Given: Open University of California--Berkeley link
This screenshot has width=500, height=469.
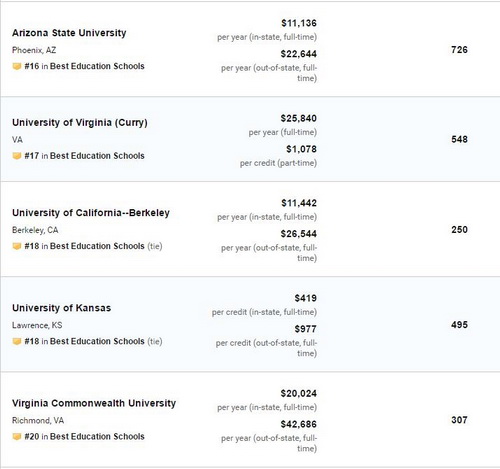Looking at the screenshot, I should pyautogui.click(x=91, y=213).
